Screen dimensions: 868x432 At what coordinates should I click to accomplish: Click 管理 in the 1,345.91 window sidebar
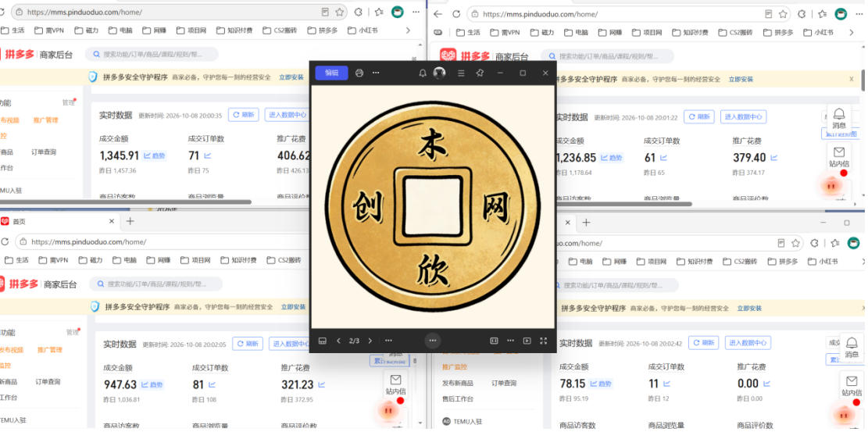pyautogui.click(x=68, y=102)
